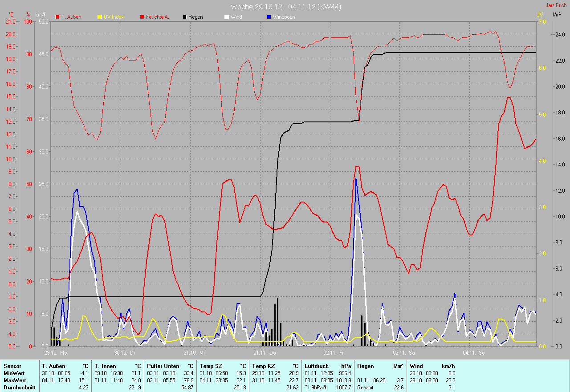Select the Puffer Unten average value 54.87

[x=187, y=388]
